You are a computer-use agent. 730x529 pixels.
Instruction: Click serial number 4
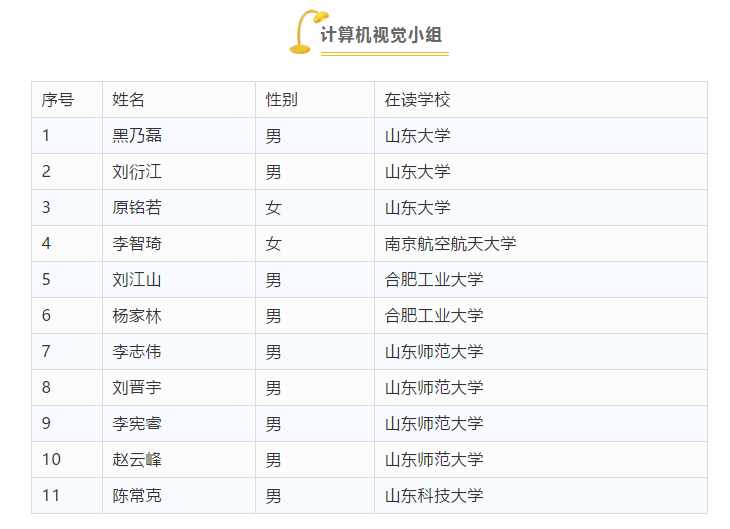(x=46, y=244)
